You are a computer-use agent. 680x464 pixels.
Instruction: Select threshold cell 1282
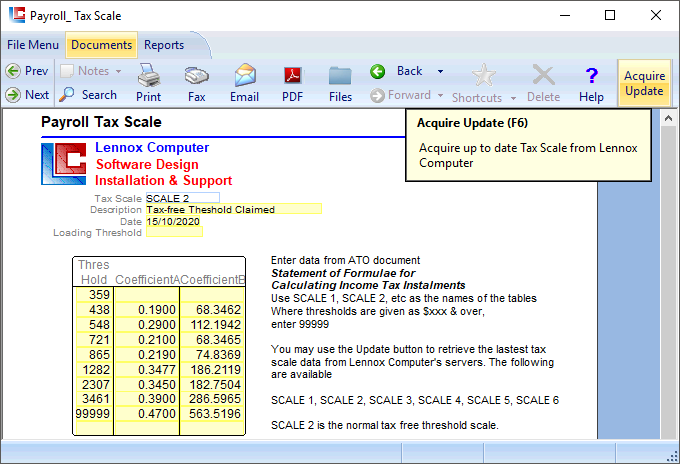click(x=94, y=369)
